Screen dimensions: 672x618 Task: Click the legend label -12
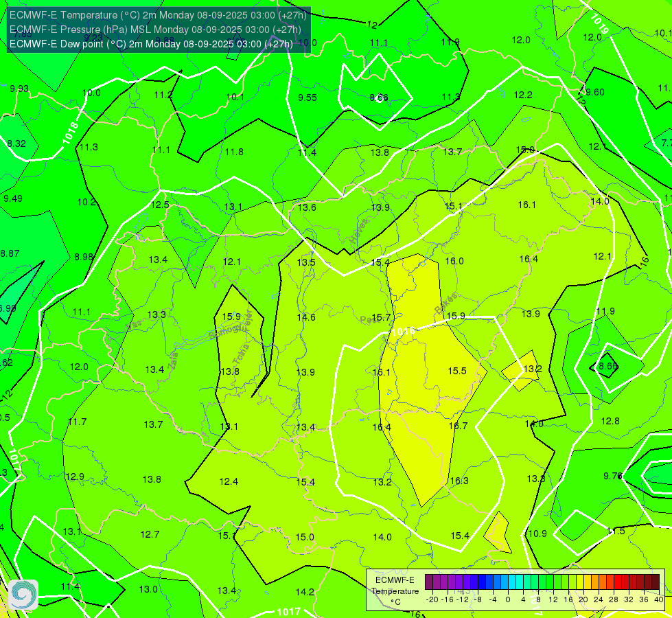[x=463, y=599]
